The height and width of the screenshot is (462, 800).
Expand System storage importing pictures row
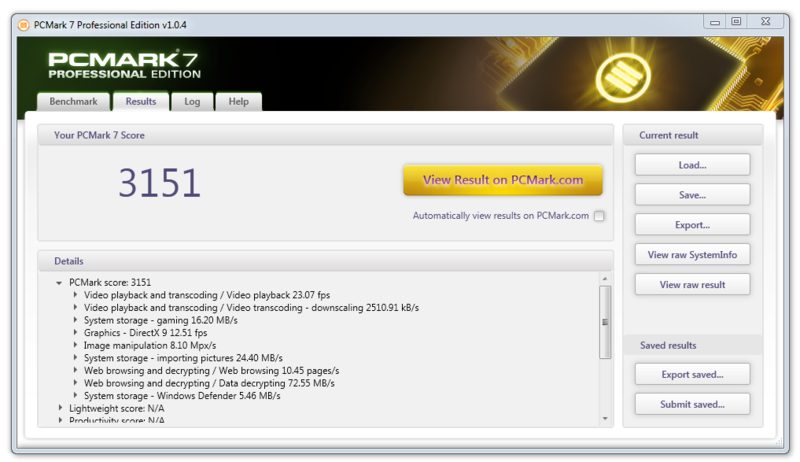click(x=75, y=357)
